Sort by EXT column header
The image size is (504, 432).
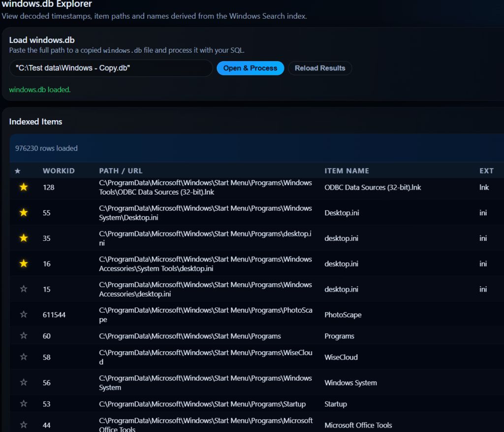pos(486,171)
